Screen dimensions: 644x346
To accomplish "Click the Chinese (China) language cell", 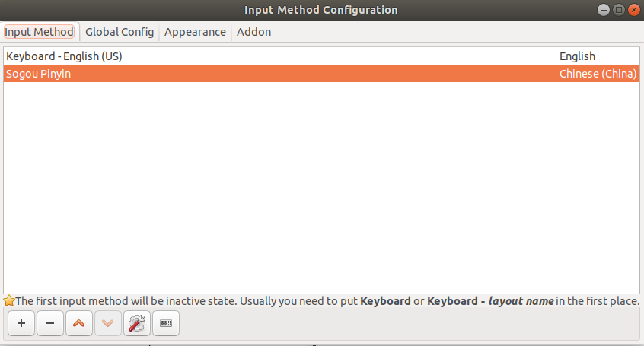I will pyautogui.click(x=598, y=74).
